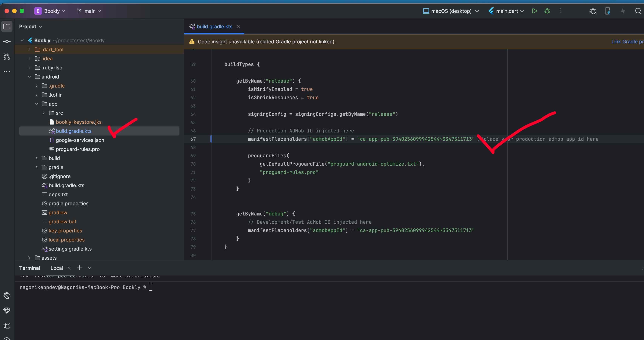Click the Run play button
This screenshot has width=644, height=340.
(x=534, y=11)
